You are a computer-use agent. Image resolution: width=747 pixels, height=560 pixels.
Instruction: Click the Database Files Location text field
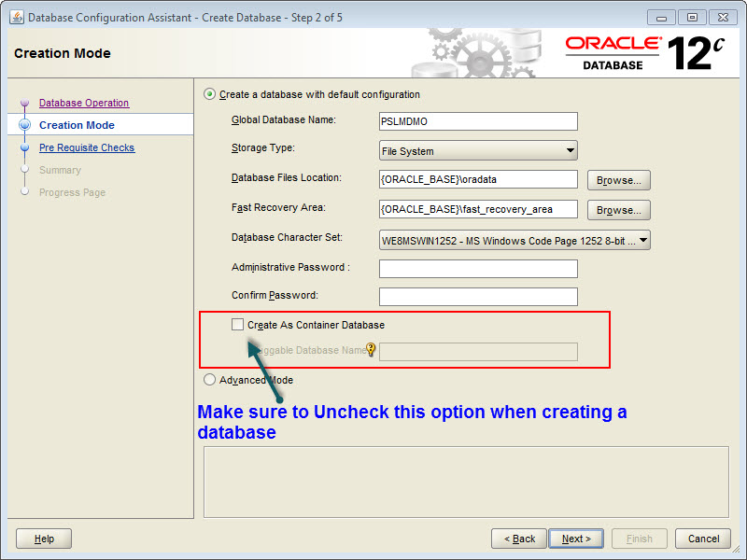click(478, 179)
